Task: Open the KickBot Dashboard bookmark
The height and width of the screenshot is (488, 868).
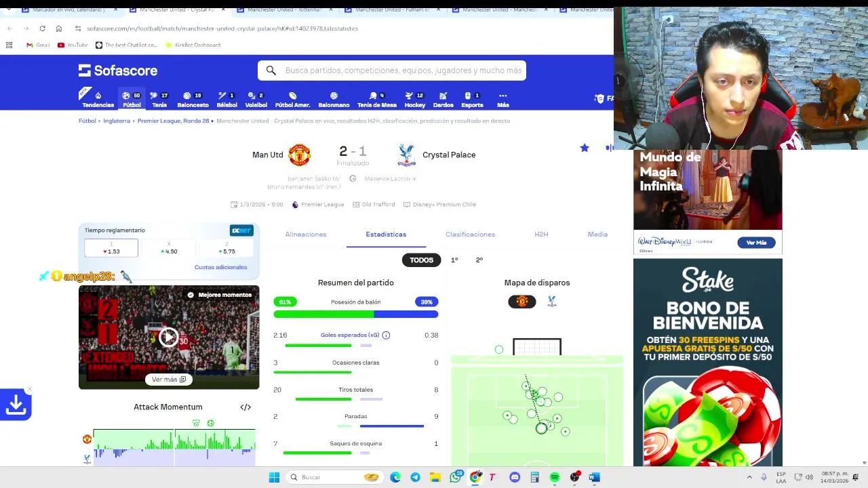Action: tap(193, 45)
